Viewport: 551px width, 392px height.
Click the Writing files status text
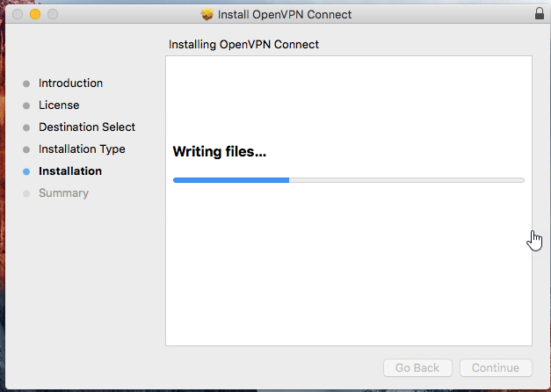[x=220, y=151]
